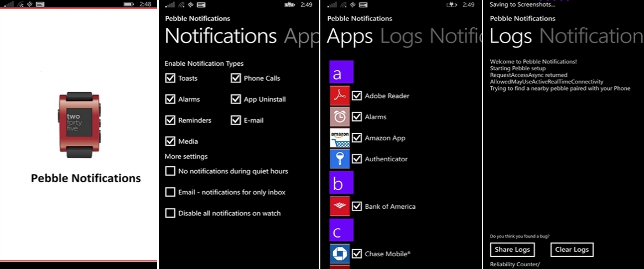Uncheck the Toasts notification checkbox
This screenshot has height=269, width=644.
pyautogui.click(x=170, y=78)
